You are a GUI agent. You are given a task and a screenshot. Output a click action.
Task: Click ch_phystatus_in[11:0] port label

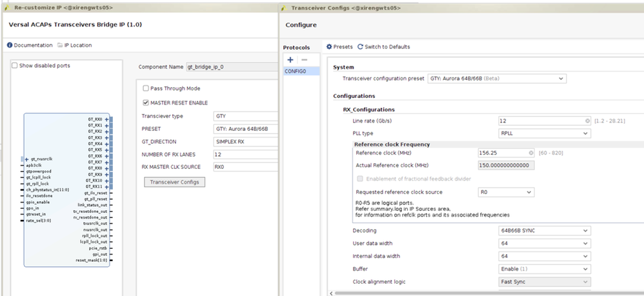[47, 190]
